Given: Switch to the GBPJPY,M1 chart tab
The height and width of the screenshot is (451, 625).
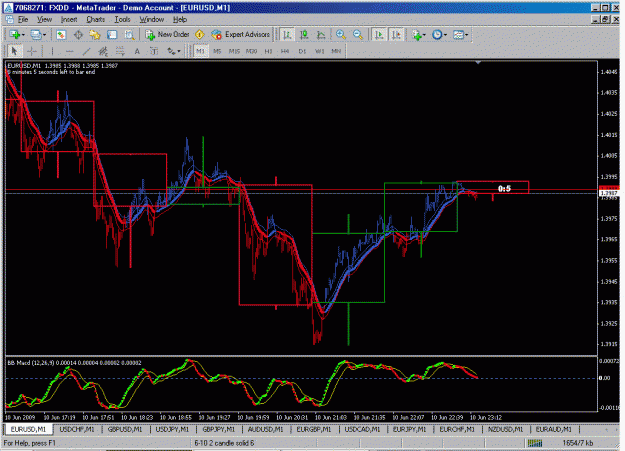Looking at the screenshot, I should [219, 429].
